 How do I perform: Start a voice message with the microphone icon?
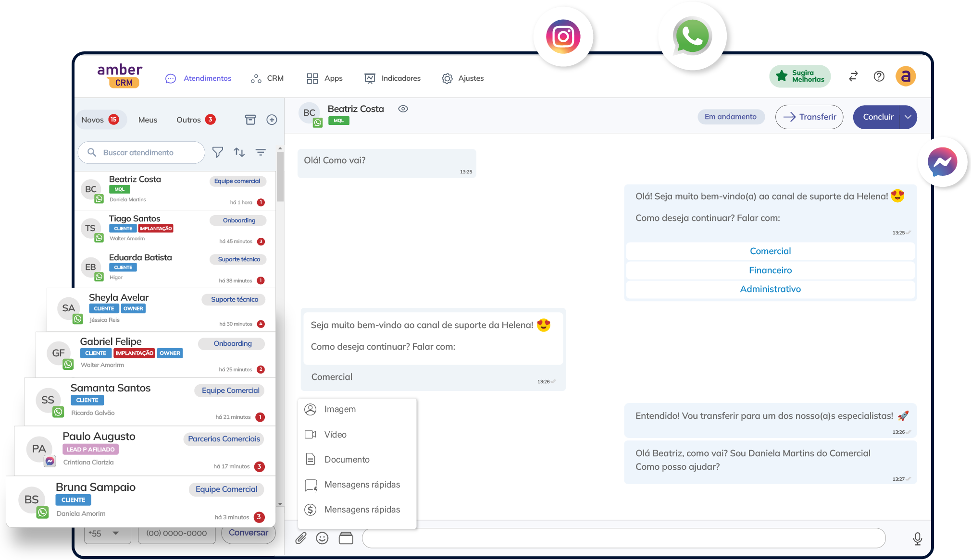click(x=917, y=538)
